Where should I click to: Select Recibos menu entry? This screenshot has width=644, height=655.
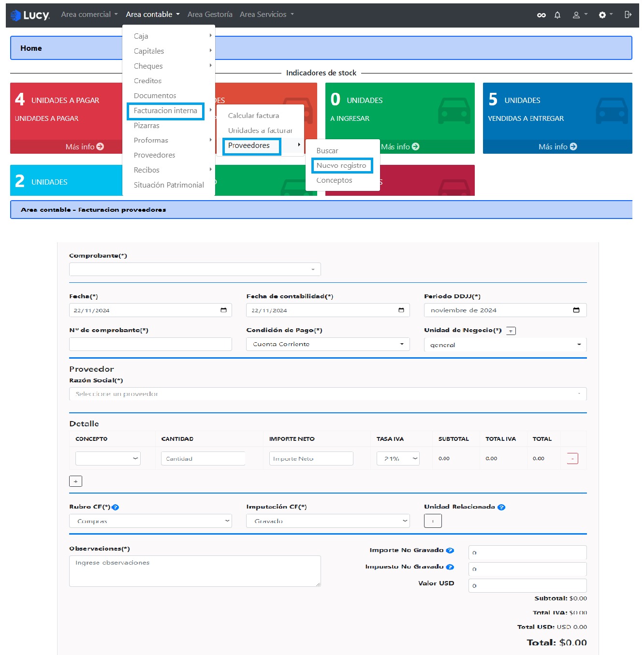pyautogui.click(x=169, y=170)
